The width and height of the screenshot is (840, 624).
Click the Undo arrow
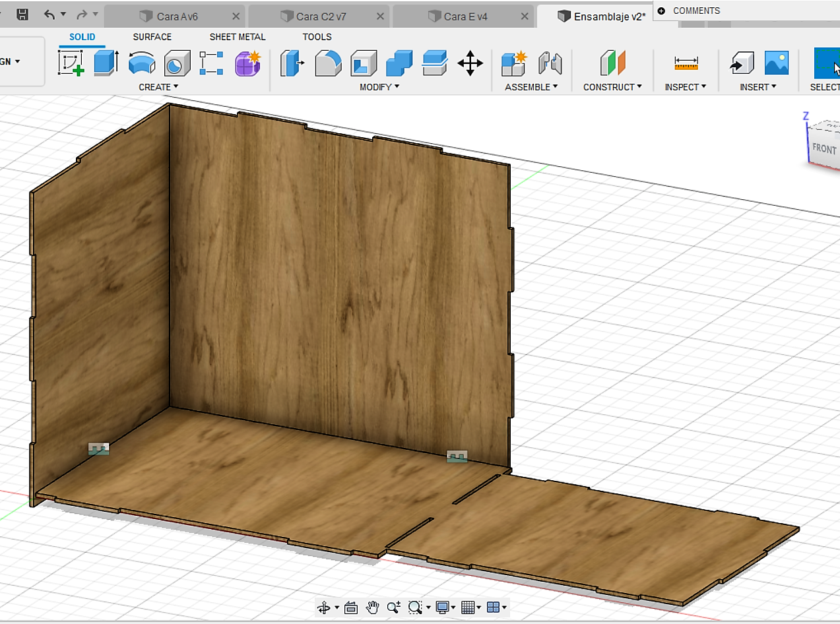(x=49, y=14)
